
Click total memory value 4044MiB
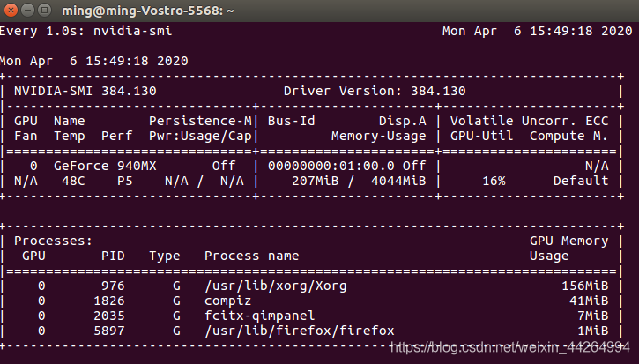[x=398, y=181]
